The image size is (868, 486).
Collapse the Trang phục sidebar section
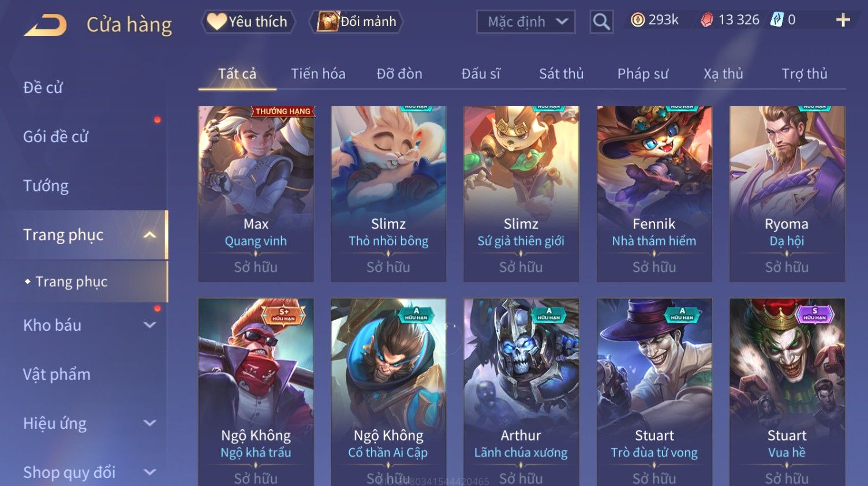pyautogui.click(x=150, y=235)
